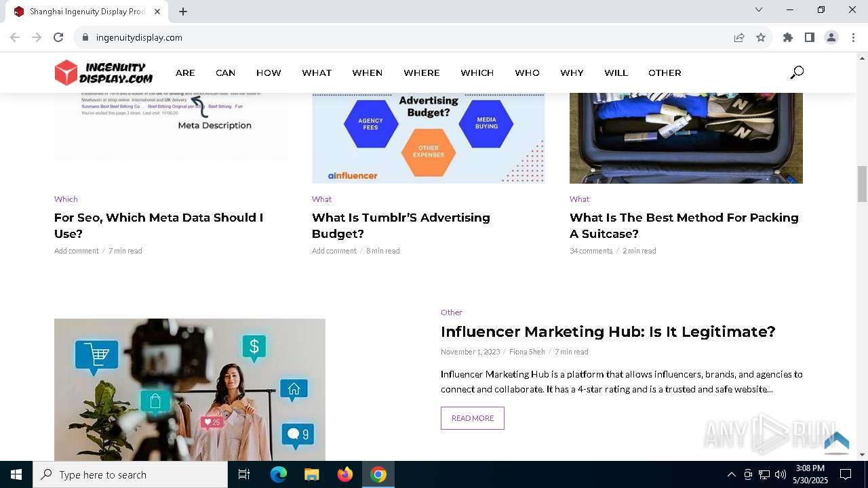Toggle the browser side panel
This screenshot has height=488, width=868.
tap(810, 37)
